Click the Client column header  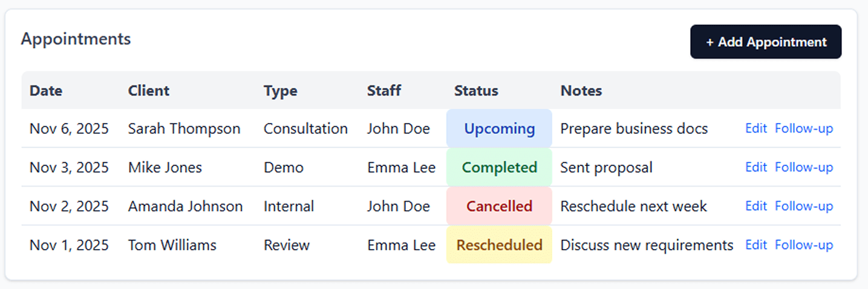pyautogui.click(x=149, y=91)
